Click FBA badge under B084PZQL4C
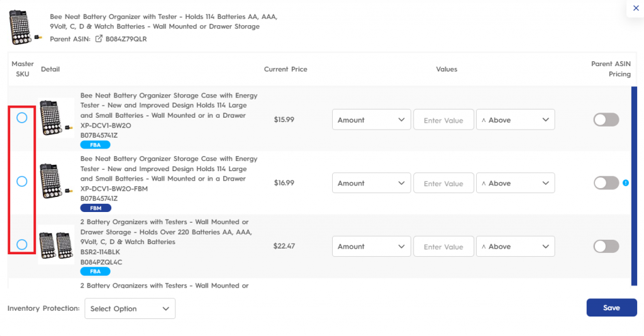The image size is (644, 336). click(96, 271)
